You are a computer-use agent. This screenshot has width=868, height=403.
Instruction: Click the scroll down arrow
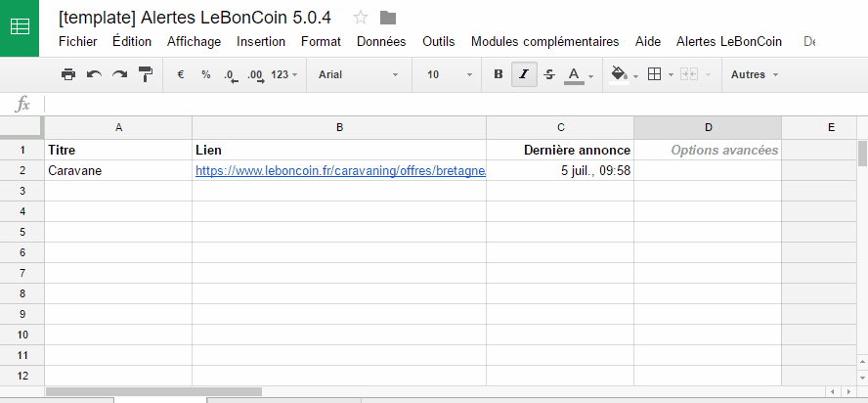click(x=862, y=378)
